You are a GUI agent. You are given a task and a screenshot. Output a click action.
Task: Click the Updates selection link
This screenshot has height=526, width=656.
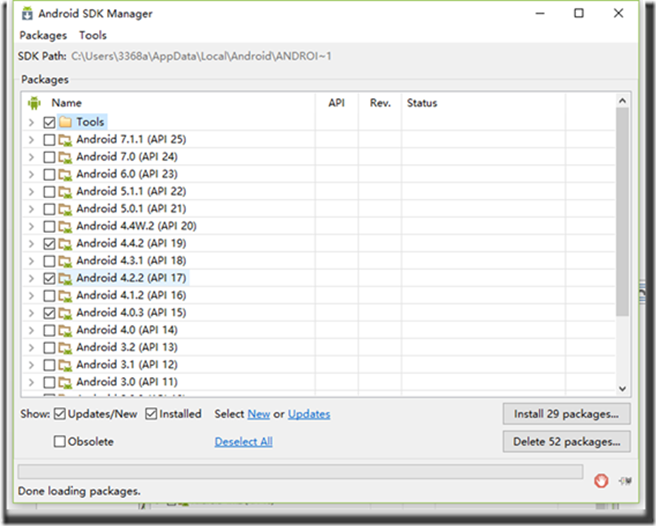309,414
